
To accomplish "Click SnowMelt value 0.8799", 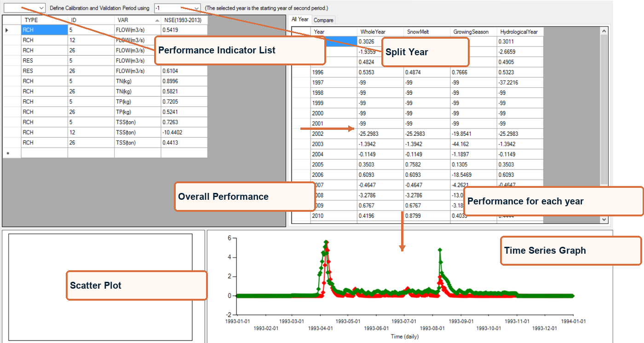I will (x=427, y=215).
